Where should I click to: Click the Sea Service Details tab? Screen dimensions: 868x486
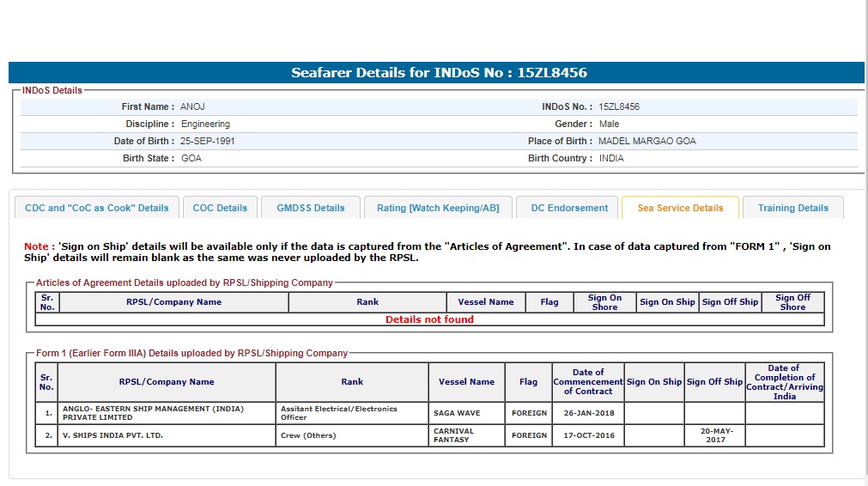pyautogui.click(x=680, y=208)
